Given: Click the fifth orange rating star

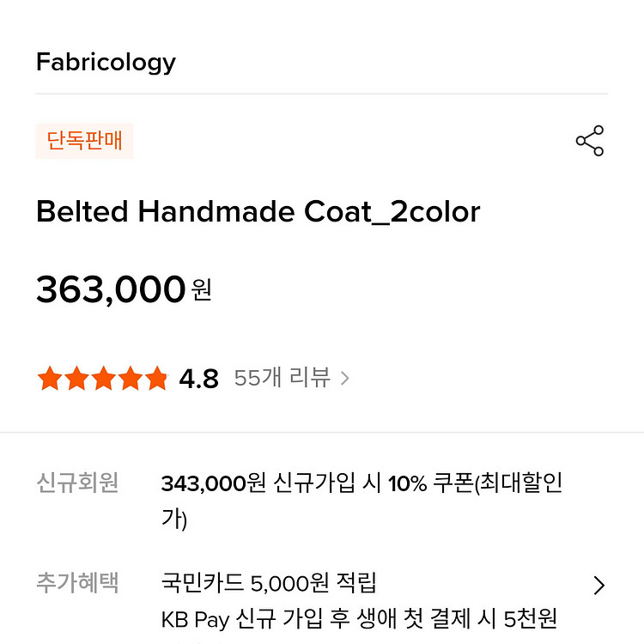Looking at the screenshot, I should tap(156, 378).
